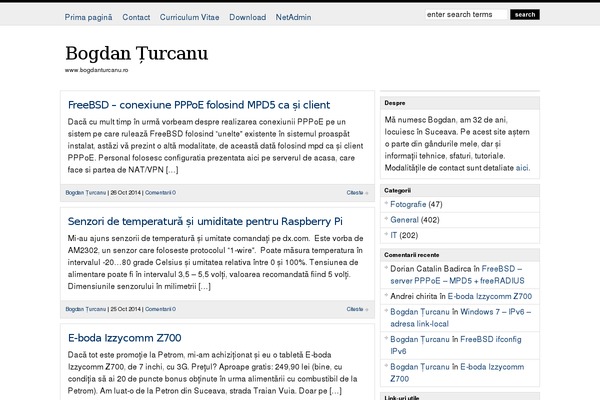Open the Fotografie category
Image resolution: width=600 pixels, height=400 pixels.
click(x=408, y=204)
